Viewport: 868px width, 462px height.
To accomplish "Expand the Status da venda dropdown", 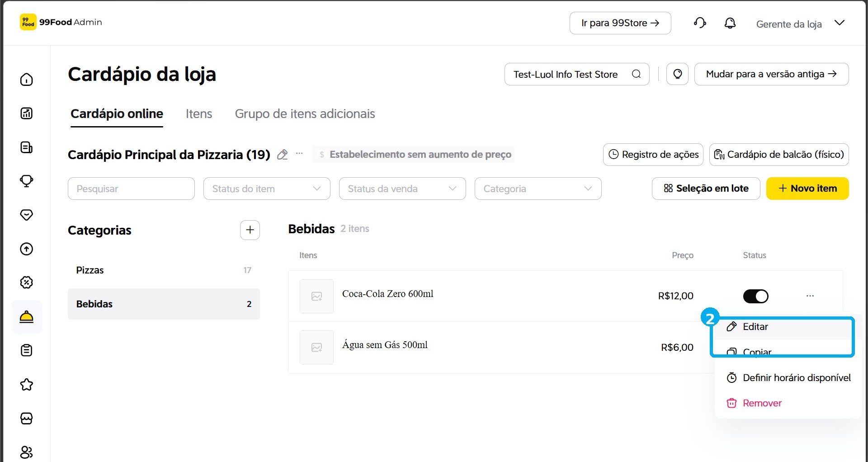I will pos(402,189).
